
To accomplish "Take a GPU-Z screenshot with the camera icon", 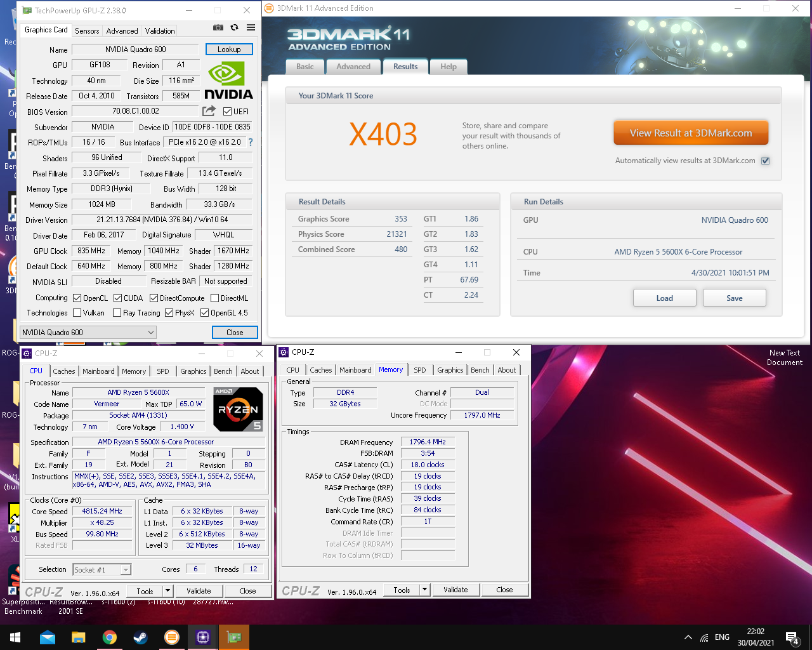I will [x=218, y=27].
